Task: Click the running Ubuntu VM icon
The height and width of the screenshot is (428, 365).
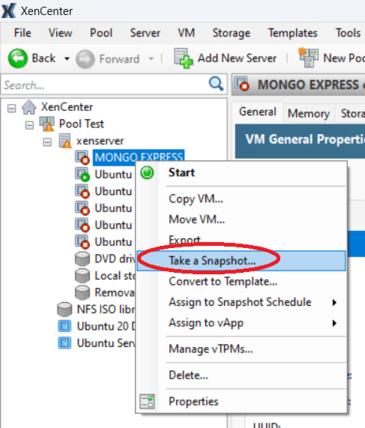Action: point(82,174)
